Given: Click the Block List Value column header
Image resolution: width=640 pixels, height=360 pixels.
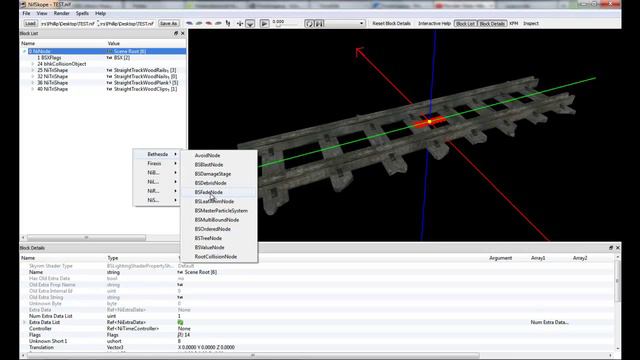Looking at the screenshot, I should point(113,43).
